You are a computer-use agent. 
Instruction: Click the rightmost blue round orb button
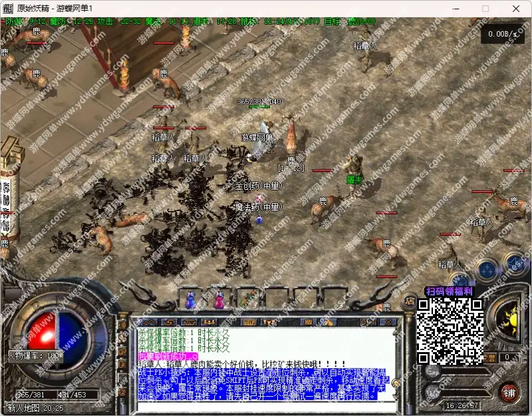pos(517,264)
